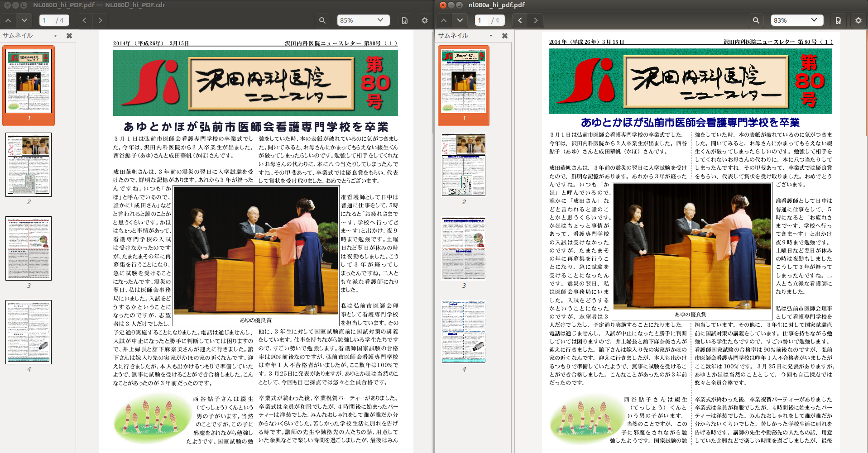Open search in the left NL080D viewer
868x453 pixels.
point(322,20)
